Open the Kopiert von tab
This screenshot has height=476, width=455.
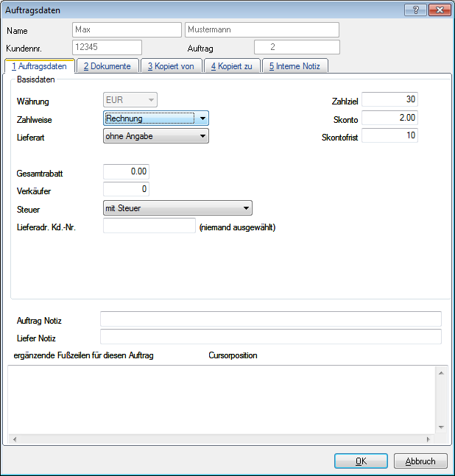(170, 66)
